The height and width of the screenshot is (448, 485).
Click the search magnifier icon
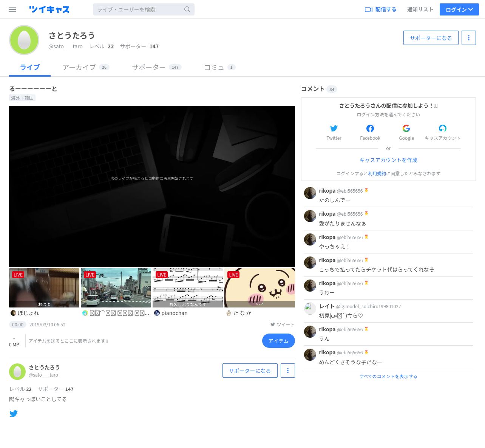coord(187,9)
